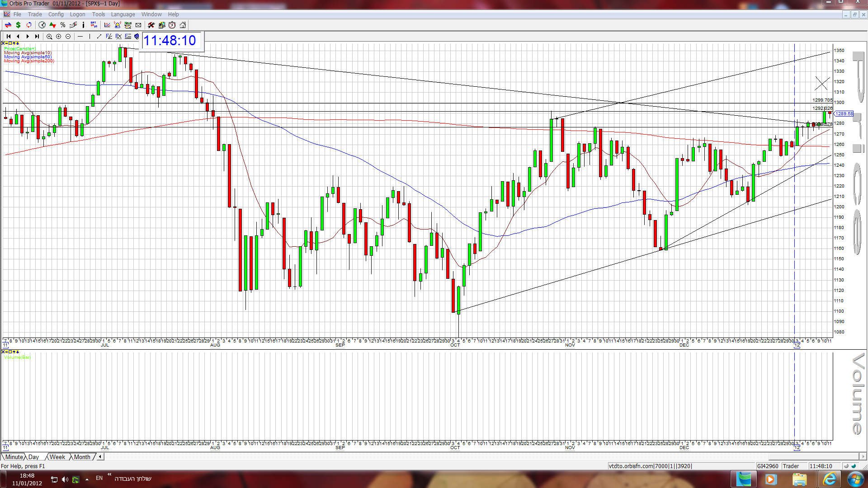The height and width of the screenshot is (488, 868).
Task: Expand the tab scroll arrow beside Month
Action: 100,457
